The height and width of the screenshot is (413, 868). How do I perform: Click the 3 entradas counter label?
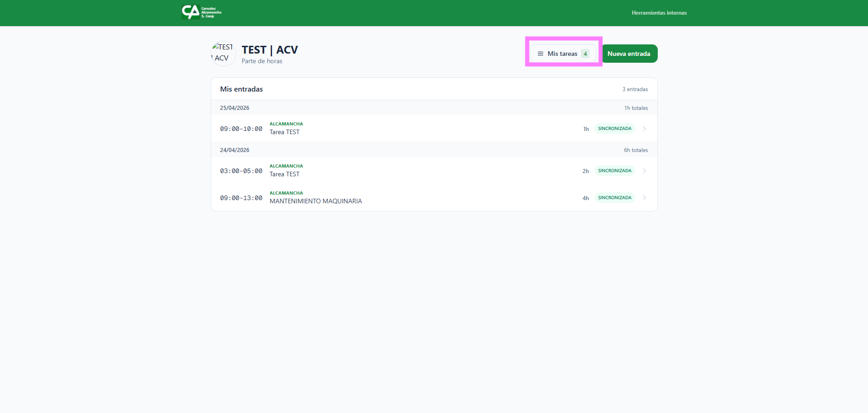pos(635,89)
